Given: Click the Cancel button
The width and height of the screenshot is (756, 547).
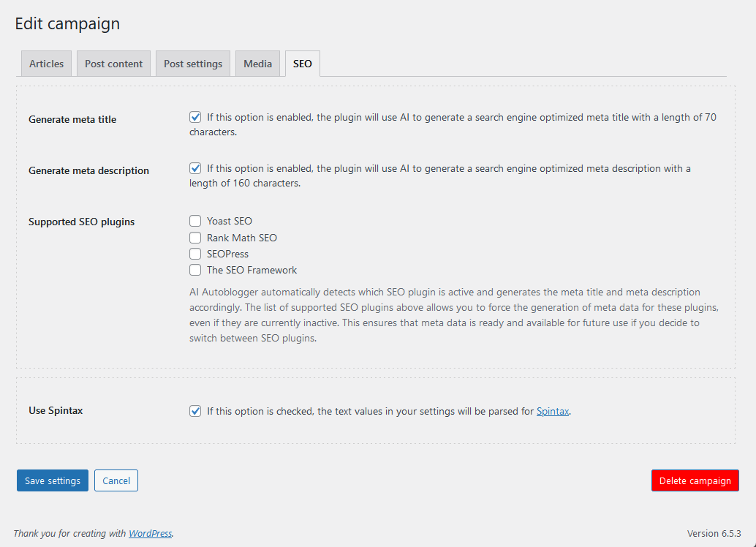Looking at the screenshot, I should coord(116,480).
